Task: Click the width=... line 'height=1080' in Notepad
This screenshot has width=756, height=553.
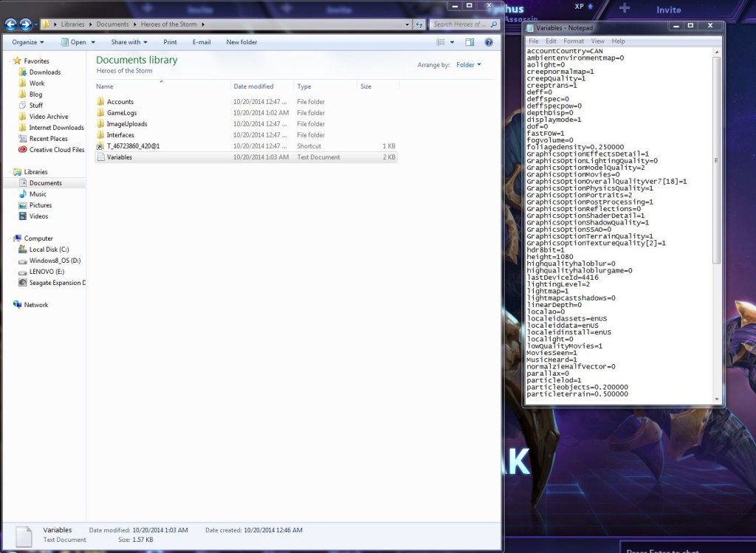Action: (x=550, y=257)
